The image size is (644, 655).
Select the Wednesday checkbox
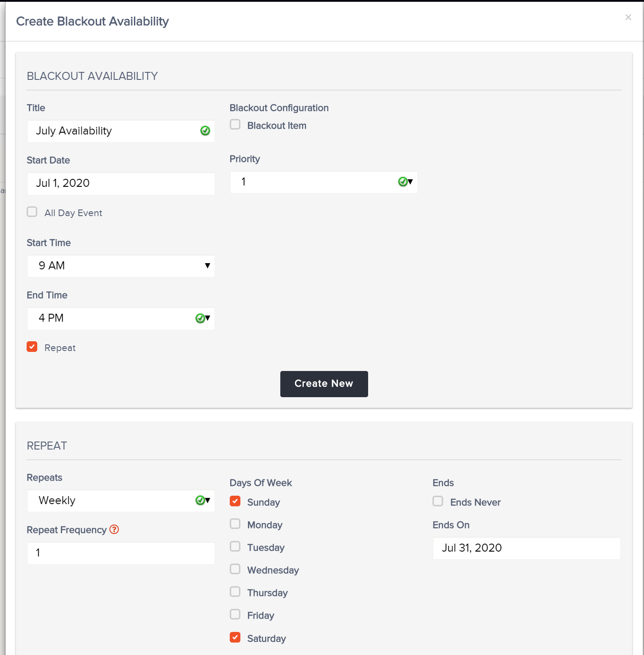pos(235,569)
